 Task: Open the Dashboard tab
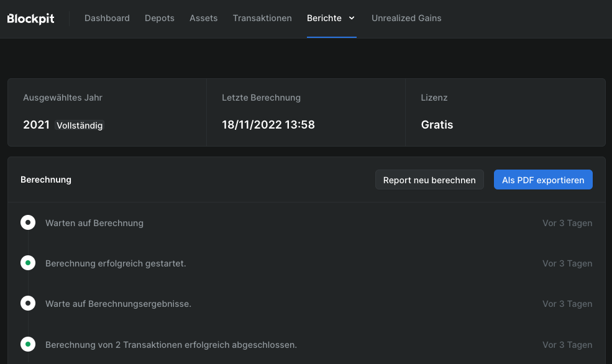(107, 19)
